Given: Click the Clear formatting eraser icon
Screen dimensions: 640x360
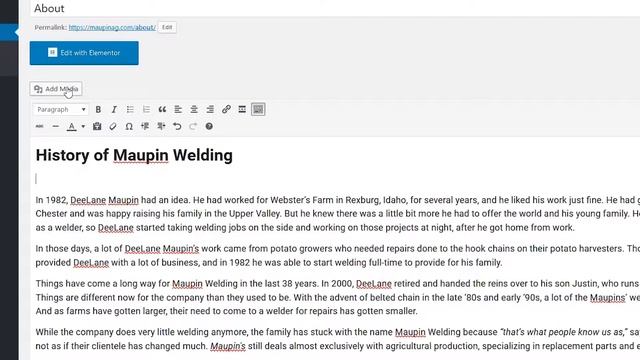Looking at the screenshot, I should (x=113, y=127).
